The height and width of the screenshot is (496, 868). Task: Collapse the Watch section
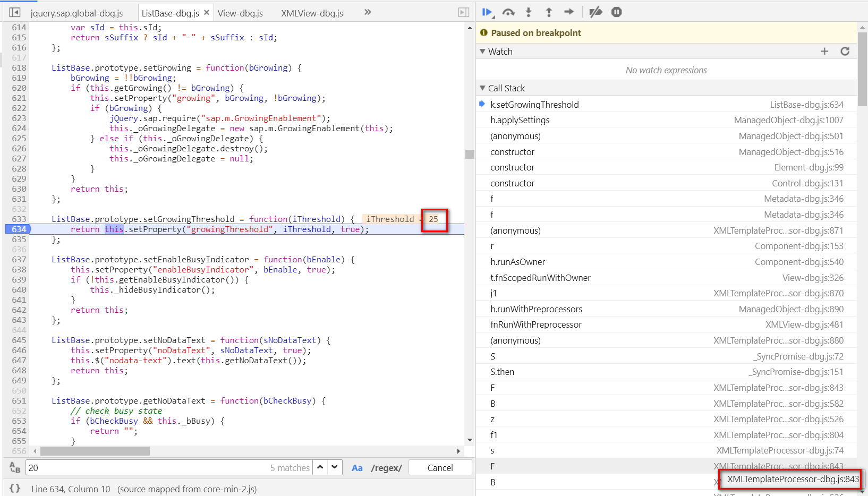(482, 52)
